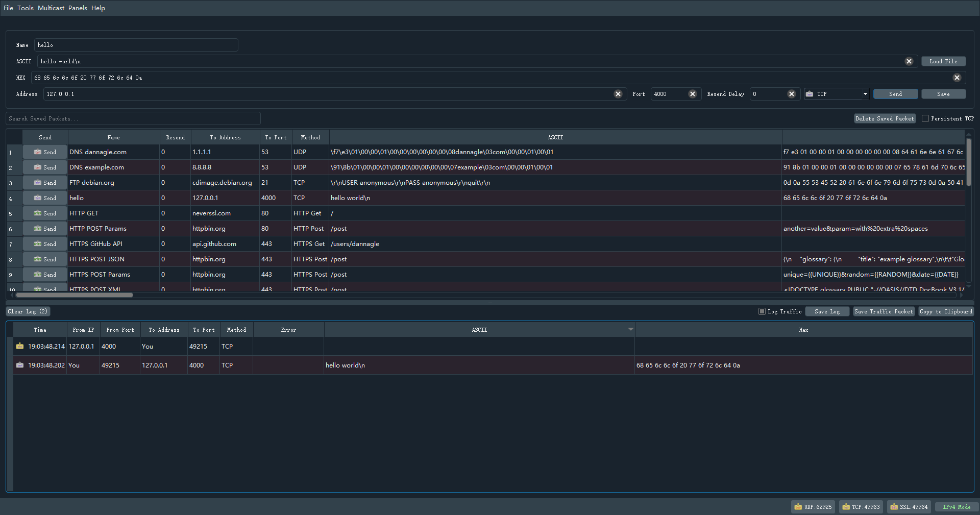
Task: Click the Clear Log (2) button
Action: 28,311
